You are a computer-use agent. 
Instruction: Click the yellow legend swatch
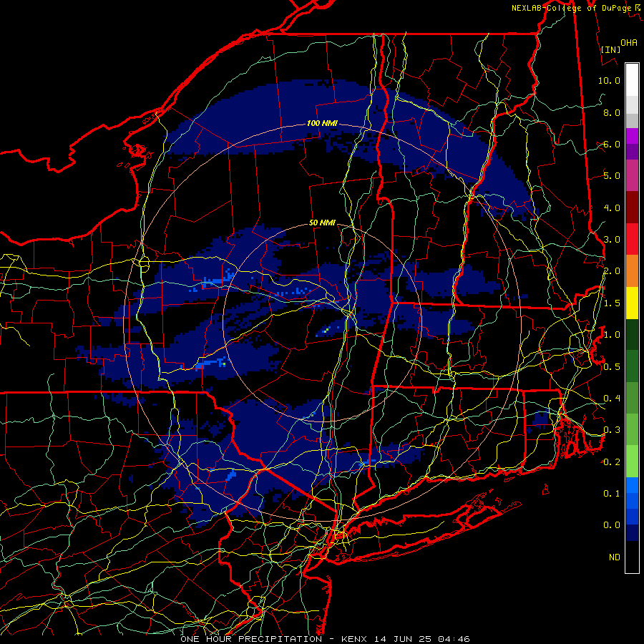click(632, 303)
